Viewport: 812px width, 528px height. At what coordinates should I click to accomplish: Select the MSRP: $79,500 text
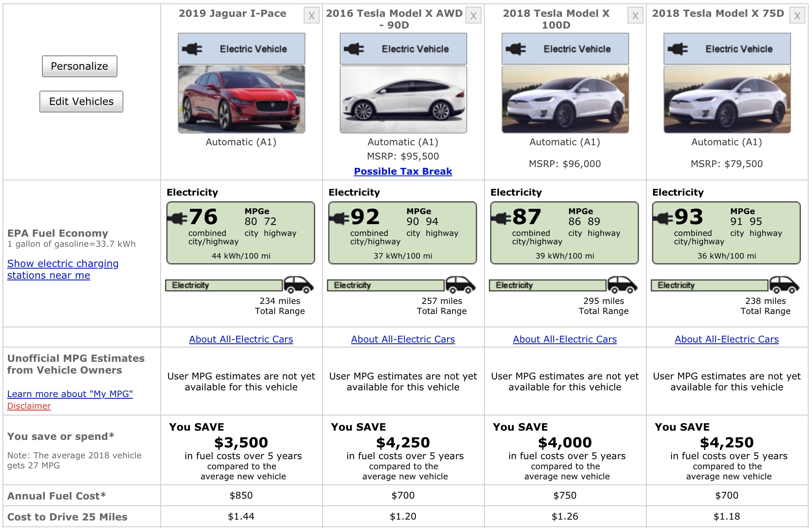click(727, 164)
